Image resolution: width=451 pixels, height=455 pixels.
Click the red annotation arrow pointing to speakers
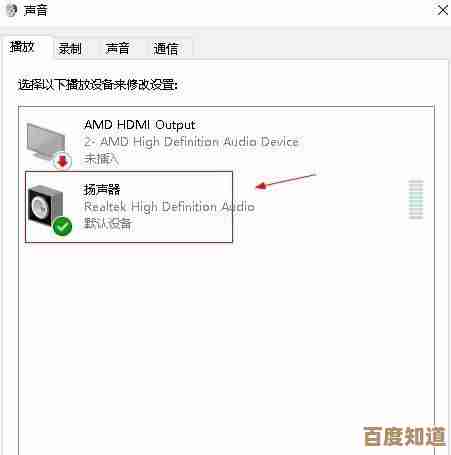(x=285, y=181)
